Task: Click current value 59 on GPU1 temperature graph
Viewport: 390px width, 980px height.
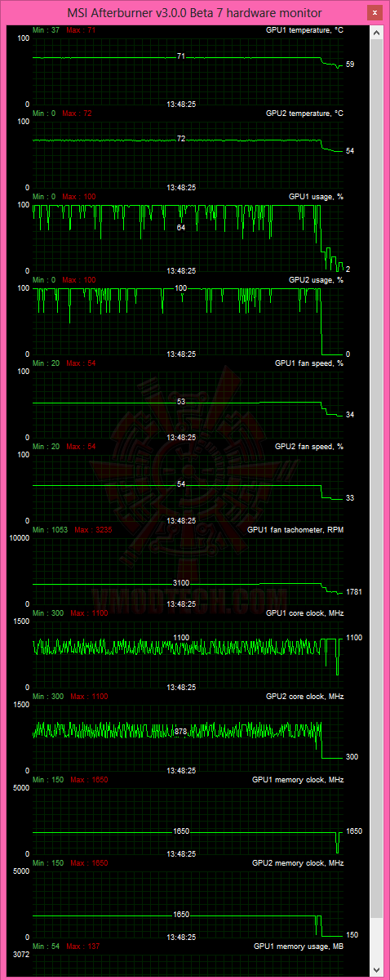Action: 350,65
